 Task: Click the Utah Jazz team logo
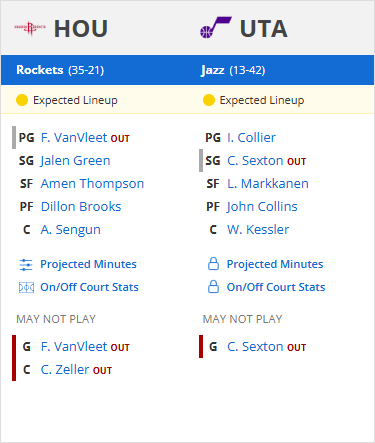click(x=216, y=28)
